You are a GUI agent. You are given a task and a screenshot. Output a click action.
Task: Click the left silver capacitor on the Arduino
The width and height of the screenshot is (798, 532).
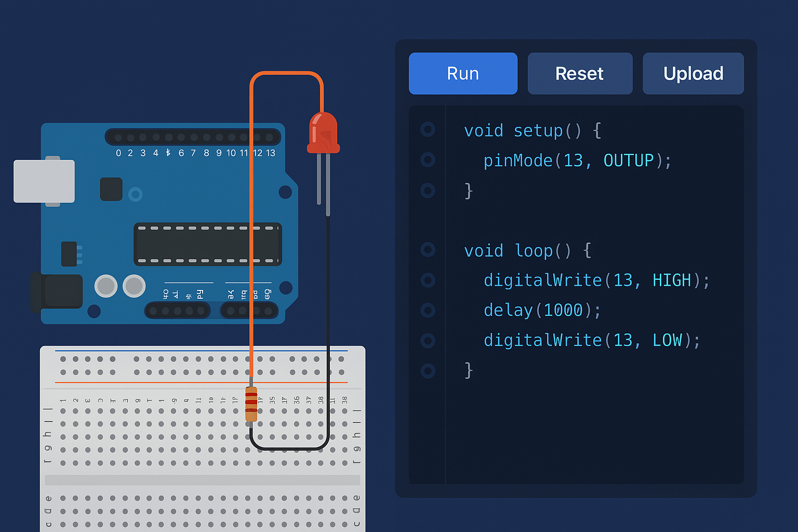106,286
